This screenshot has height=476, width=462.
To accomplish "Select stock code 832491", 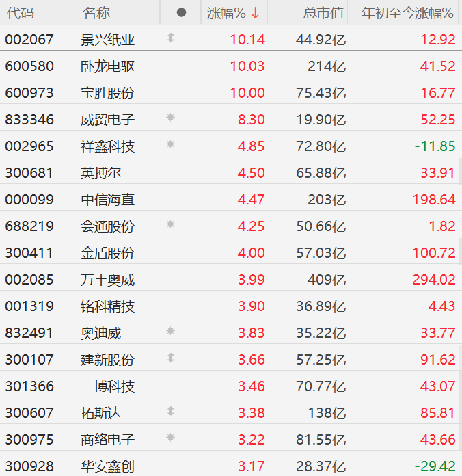I will (x=29, y=333).
